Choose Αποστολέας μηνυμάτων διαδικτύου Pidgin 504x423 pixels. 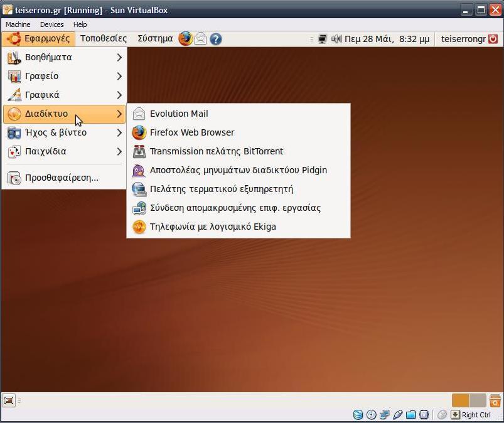click(239, 170)
